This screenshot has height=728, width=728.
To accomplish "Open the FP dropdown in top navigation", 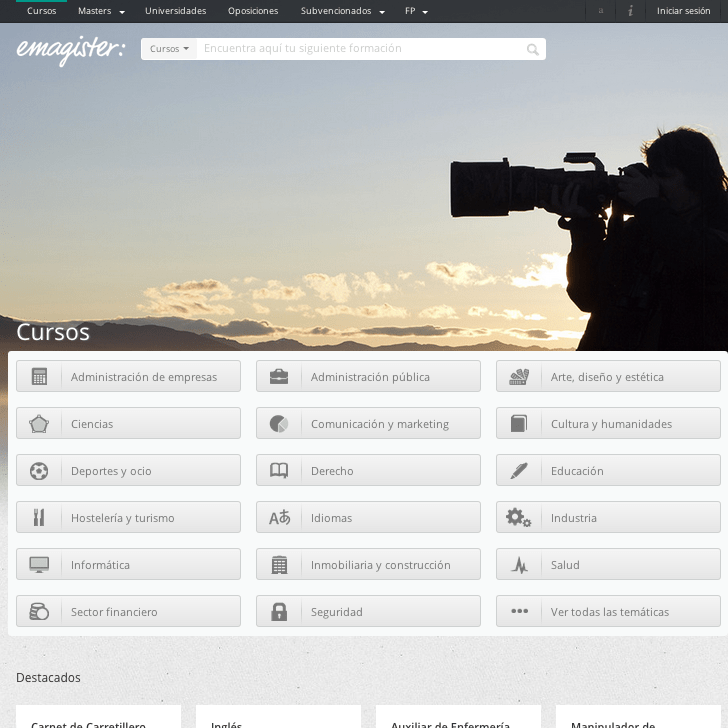I will click(x=416, y=11).
